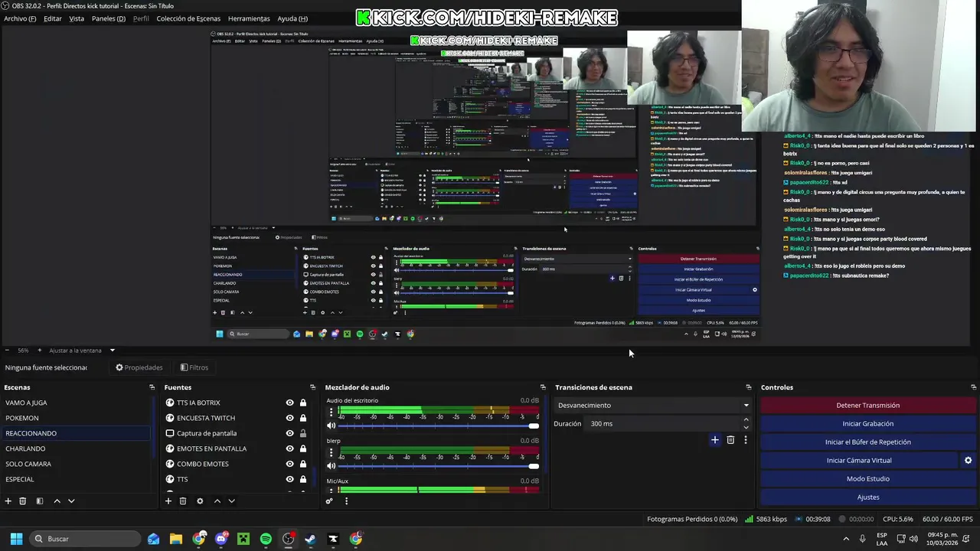Add a new source in Fuentes panel
This screenshot has height=551, width=980.
(168, 501)
